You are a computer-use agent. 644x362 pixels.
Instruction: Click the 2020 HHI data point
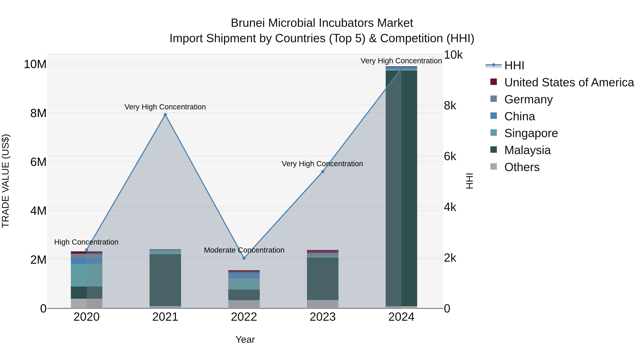coord(87,250)
